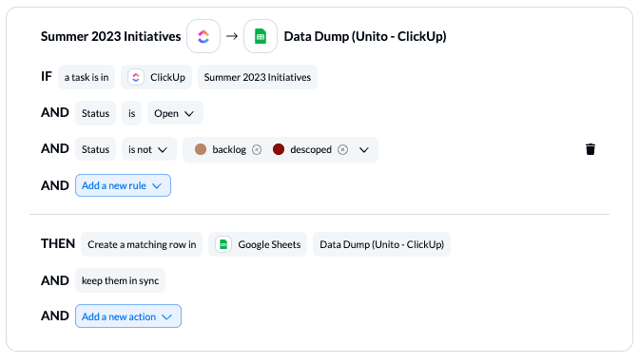Viewport: 639px width, 364px height.
Task: Click the ClickUp logo icon in the header
Action: (203, 36)
